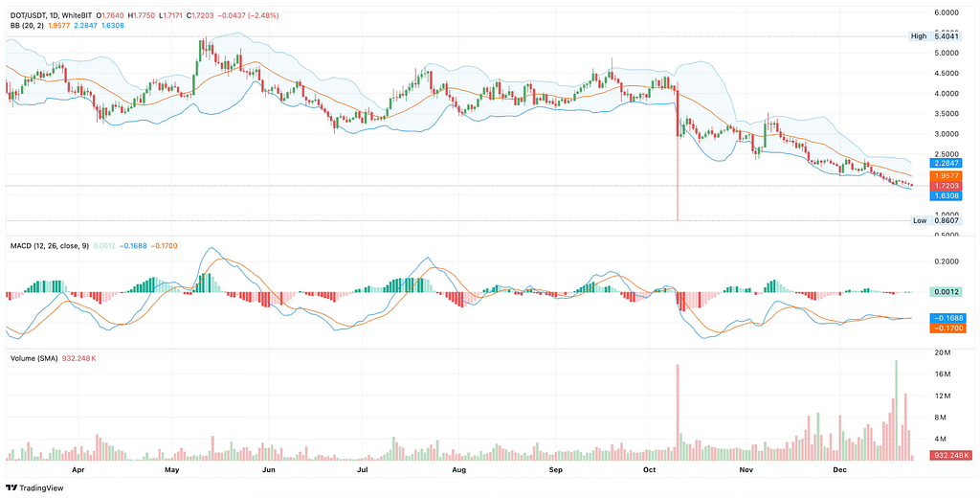The width and height of the screenshot is (980, 498).
Task: Click the orange 1.9577 value in BB legend
Action: point(58,26)
